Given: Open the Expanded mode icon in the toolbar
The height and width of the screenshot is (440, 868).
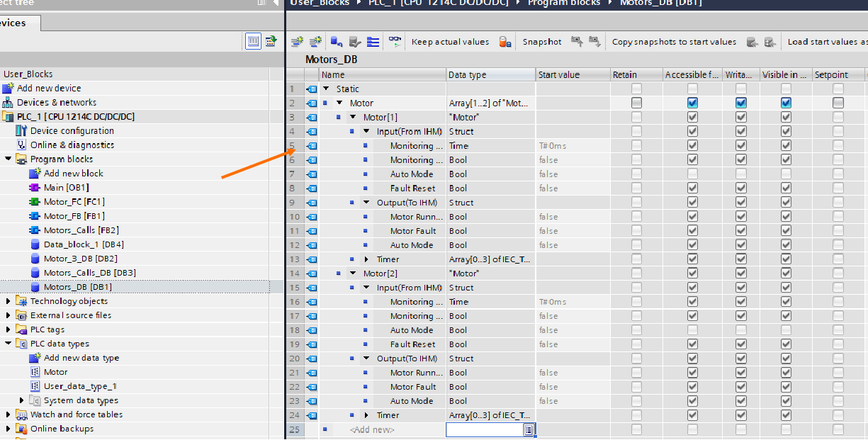Looking at the screenshot, I should tap(373, 42).
